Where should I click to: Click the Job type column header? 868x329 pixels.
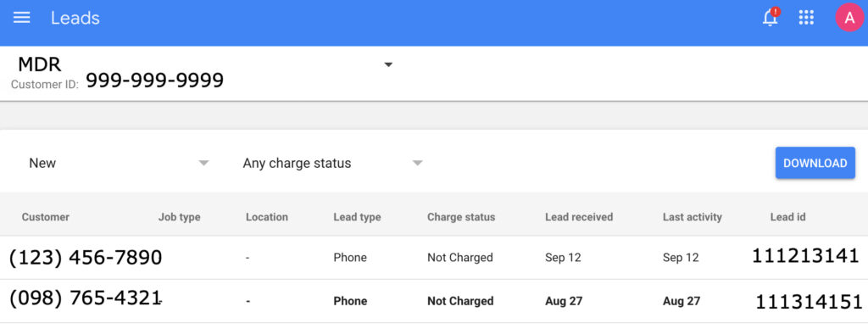pos(180,217)
